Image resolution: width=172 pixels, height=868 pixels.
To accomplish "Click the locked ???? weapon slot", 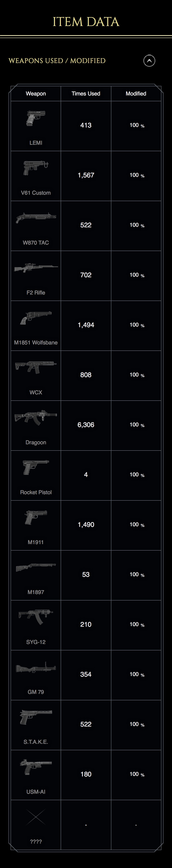I will click(x=36, y=825).
